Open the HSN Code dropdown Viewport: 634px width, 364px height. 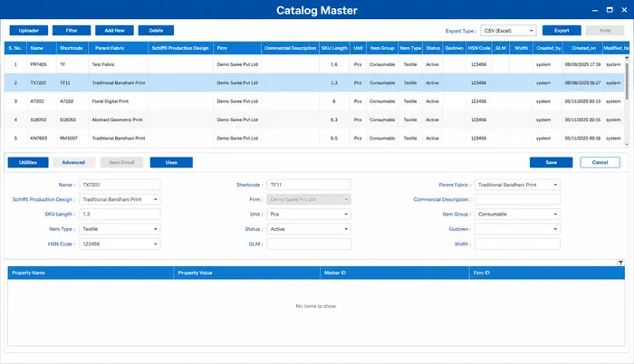click(x=120, y=244)
